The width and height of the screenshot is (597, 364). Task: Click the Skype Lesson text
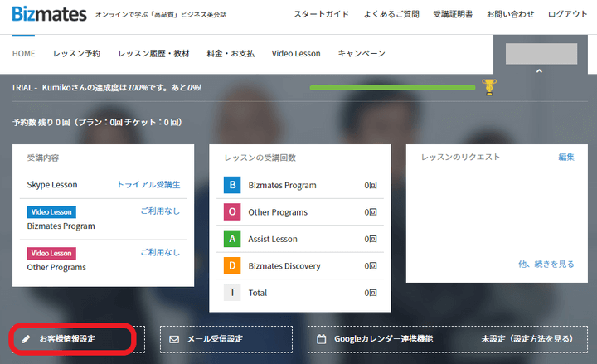pyautogui.click(x=52, y=185)
